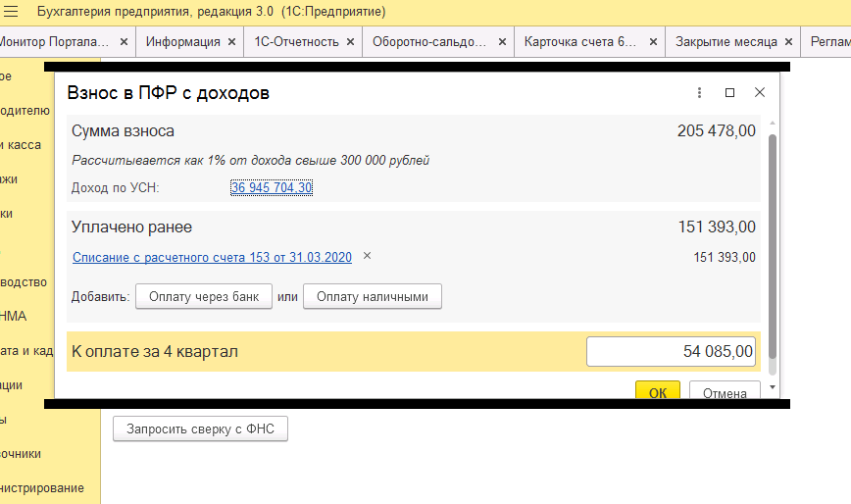Close the Монитор Портала tab
This screenshot has width=851, height=504.
coord(124,42)
